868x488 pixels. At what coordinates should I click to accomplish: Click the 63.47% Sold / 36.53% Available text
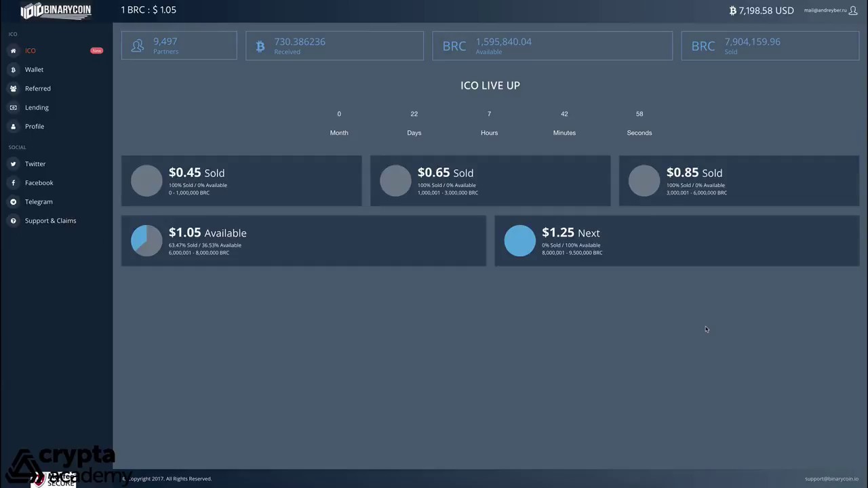[x=205, y=245]
